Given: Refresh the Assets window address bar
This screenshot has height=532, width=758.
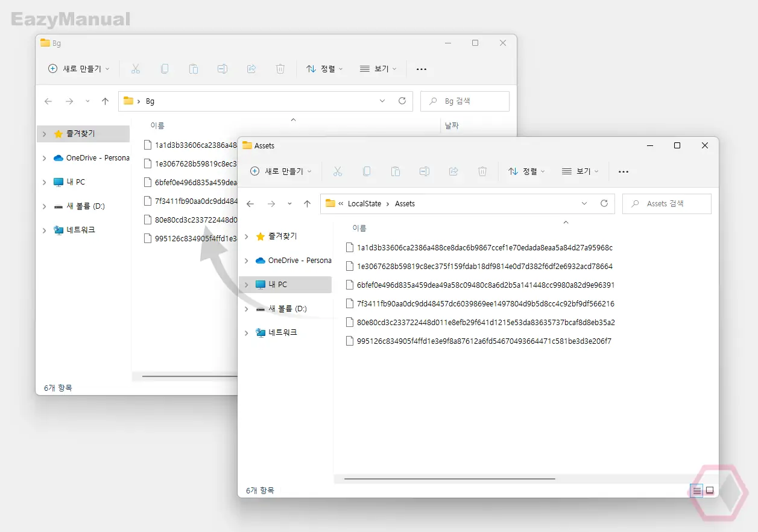Looking at the screenshot, I should tap(604, 204).
